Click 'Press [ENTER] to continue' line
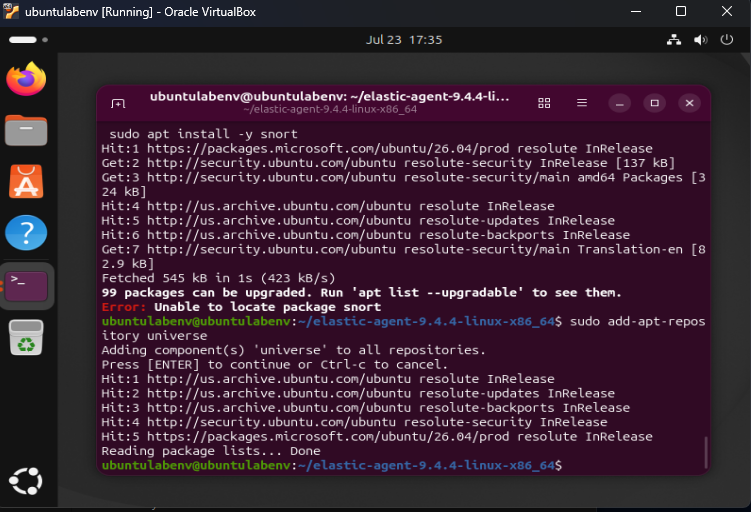751x512 pixels. [x=274, y=364]
